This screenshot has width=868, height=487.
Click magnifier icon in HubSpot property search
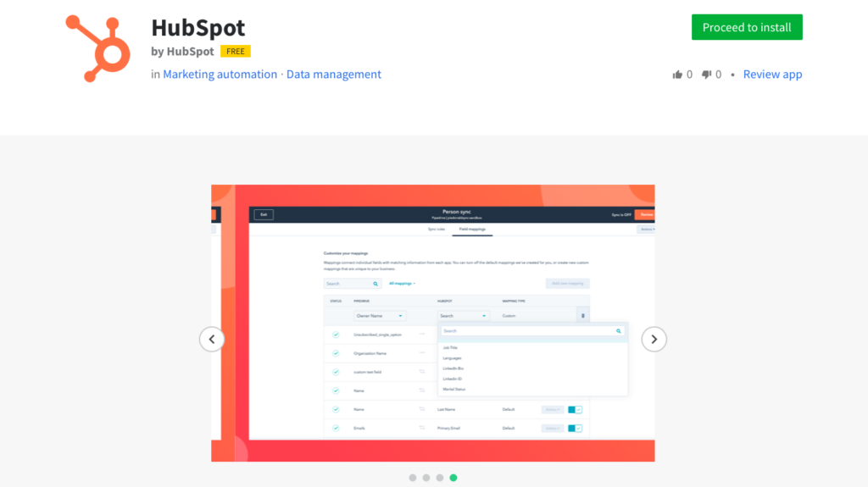tap(619, 331)
